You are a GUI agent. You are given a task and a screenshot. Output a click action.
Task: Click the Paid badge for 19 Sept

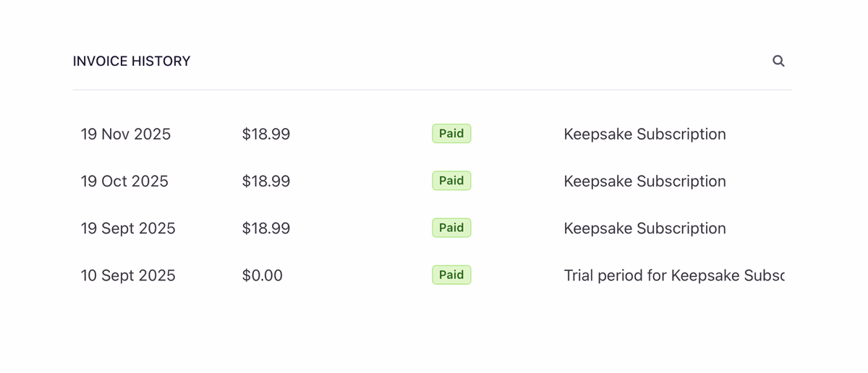[451, 228]
